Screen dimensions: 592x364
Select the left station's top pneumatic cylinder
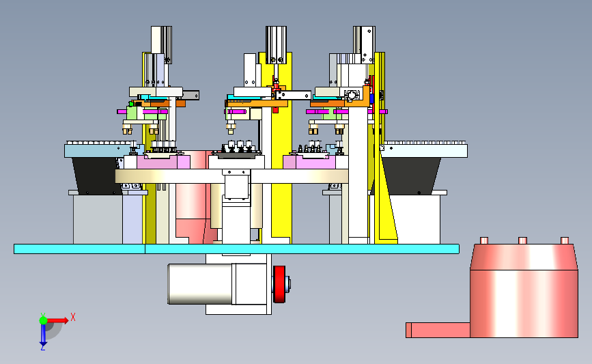click(x=162, y=44)
